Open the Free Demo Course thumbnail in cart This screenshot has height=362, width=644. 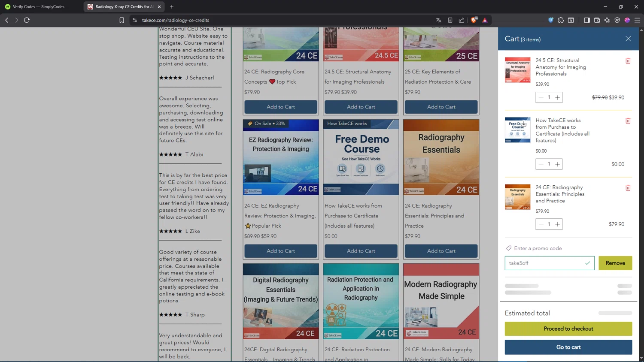[x=517, y=130]
